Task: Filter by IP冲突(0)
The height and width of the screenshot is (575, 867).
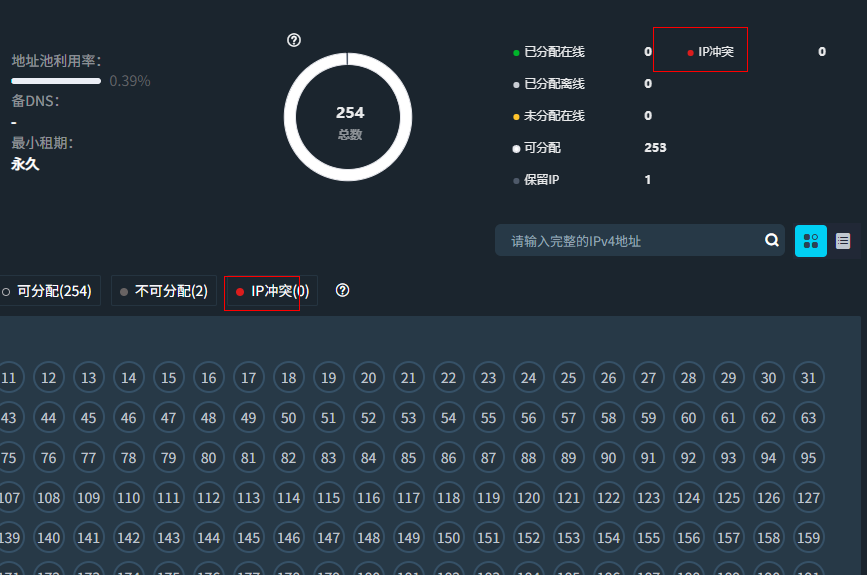Action: [x=271, y=291]
